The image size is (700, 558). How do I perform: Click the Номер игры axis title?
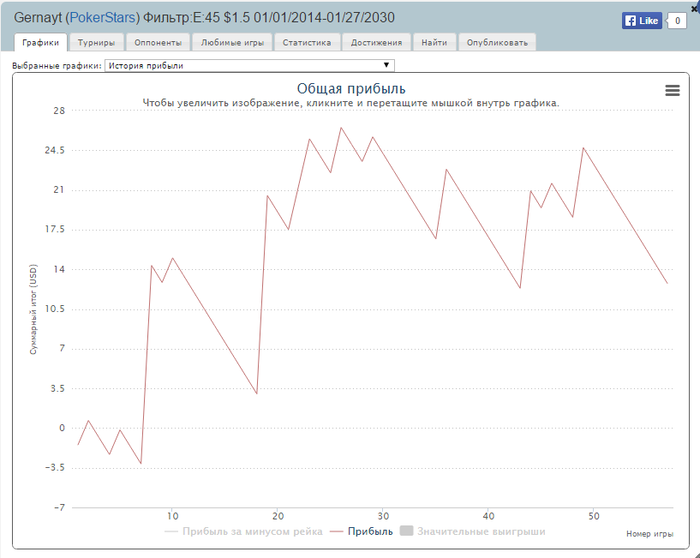click(x=650, y=533)
